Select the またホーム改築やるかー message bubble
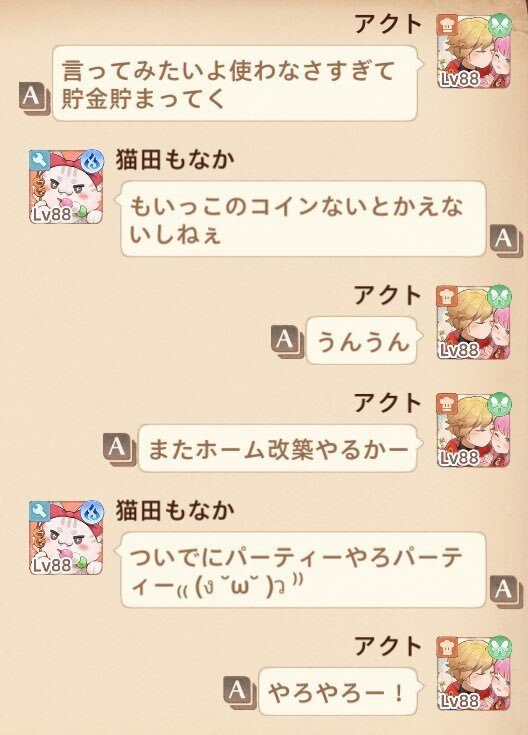 [x=278, y=449]
